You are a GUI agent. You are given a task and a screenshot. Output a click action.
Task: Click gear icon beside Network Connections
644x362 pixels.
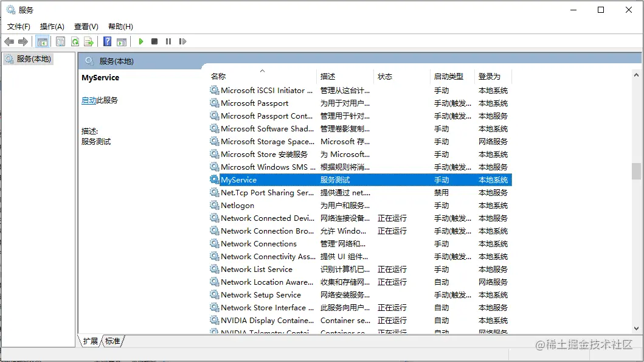214,243
